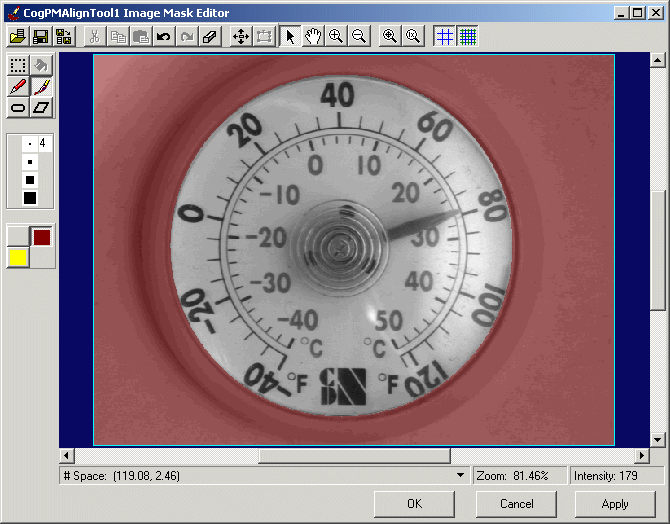This screenshot has width=670, height=524.
Task: Click the Eraser clear icon
Action: coord(210,36)
